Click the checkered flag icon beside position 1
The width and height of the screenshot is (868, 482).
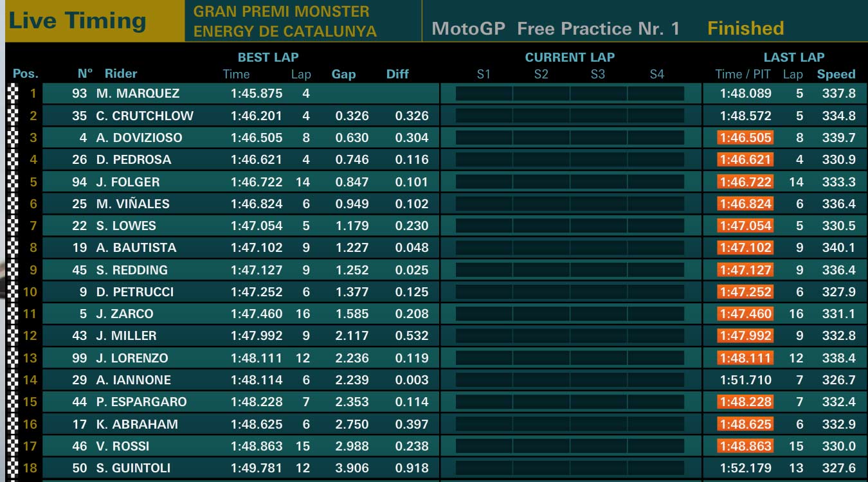pyautogui.click(x=12, y=94)
